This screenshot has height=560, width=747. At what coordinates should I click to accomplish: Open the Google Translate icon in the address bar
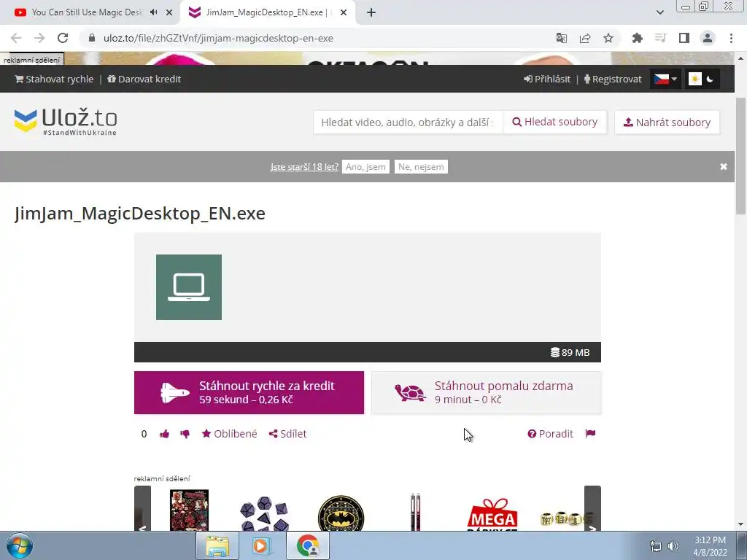coord(562,38)
